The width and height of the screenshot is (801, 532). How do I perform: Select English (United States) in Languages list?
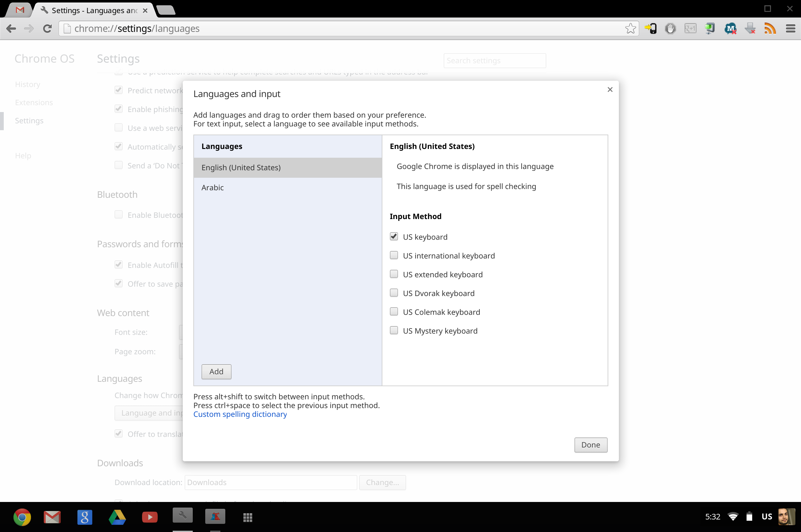(x=288, y=168)
